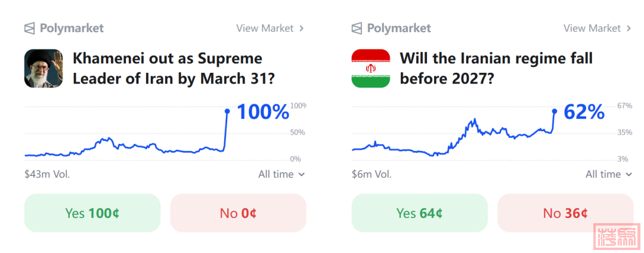Click the red watermark stamp in corner
Screen dimensions: 644x253
coord(617,237)
